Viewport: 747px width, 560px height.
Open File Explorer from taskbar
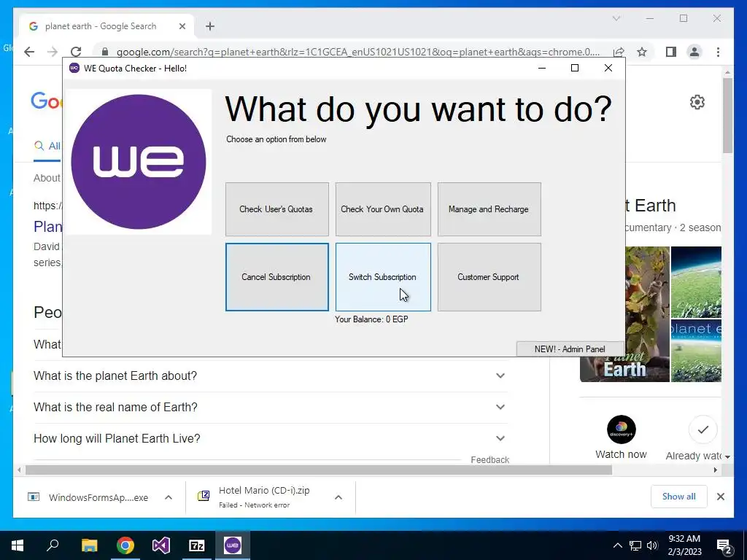pyautogui.click(x=89, y=545)
